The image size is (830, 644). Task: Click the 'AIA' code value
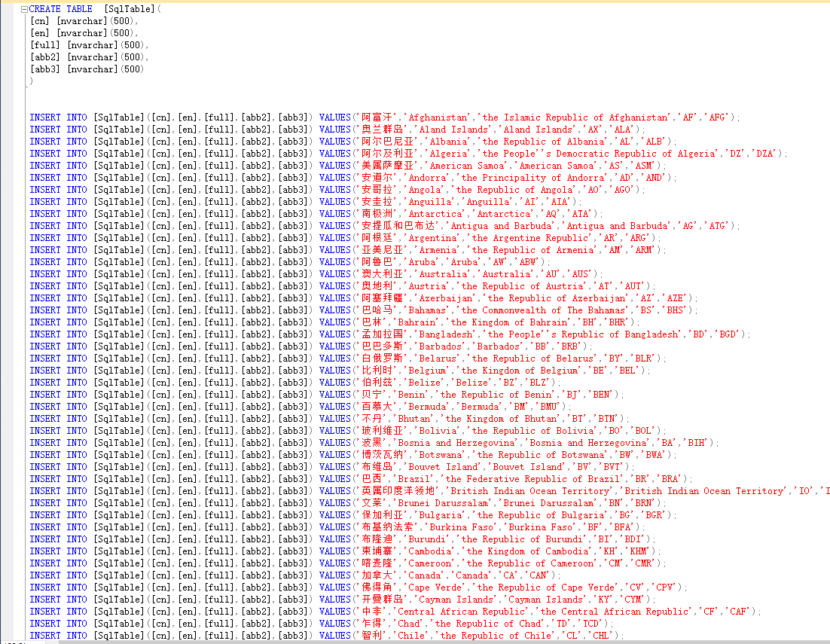click(559, 202)
